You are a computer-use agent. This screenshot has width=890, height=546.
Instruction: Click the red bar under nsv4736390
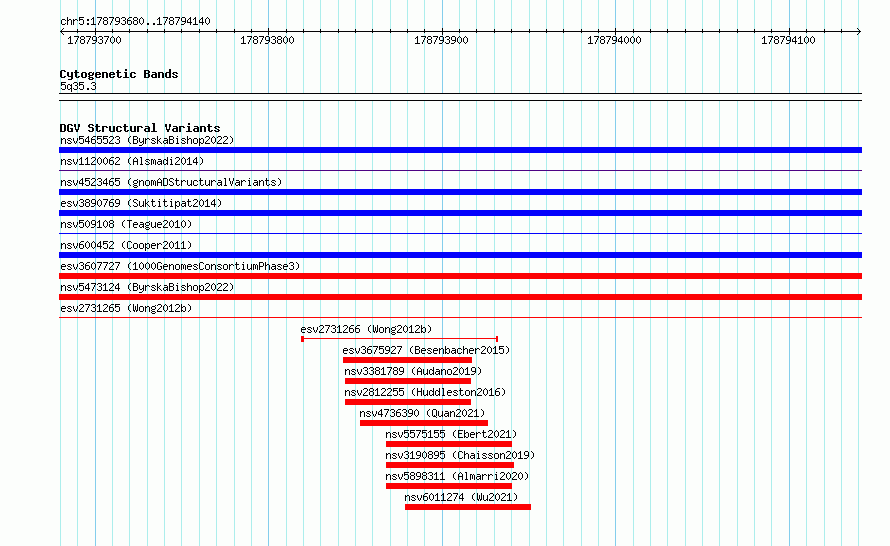pyautogui.click(x=424, y=423)
